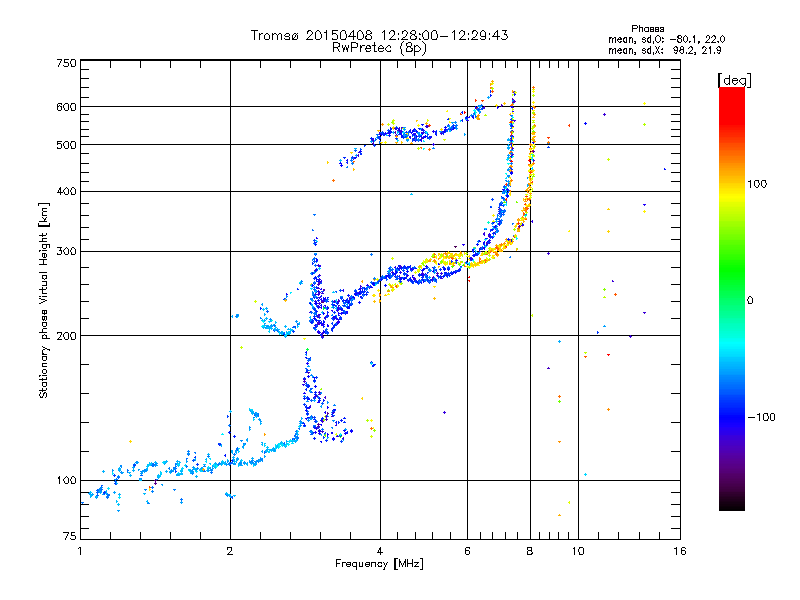Click the '[deg]' label above the colorbar
This screenshot has height=600, width=800.
(734, 80)
